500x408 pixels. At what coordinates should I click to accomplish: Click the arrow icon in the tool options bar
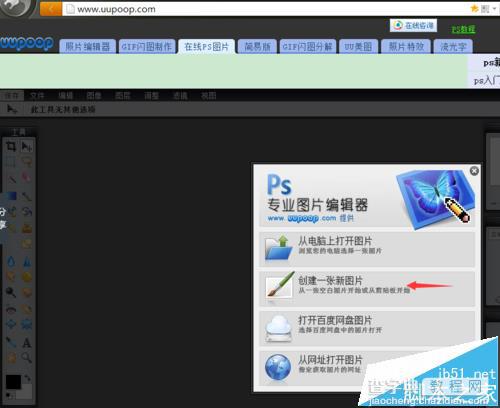(12, 109)
